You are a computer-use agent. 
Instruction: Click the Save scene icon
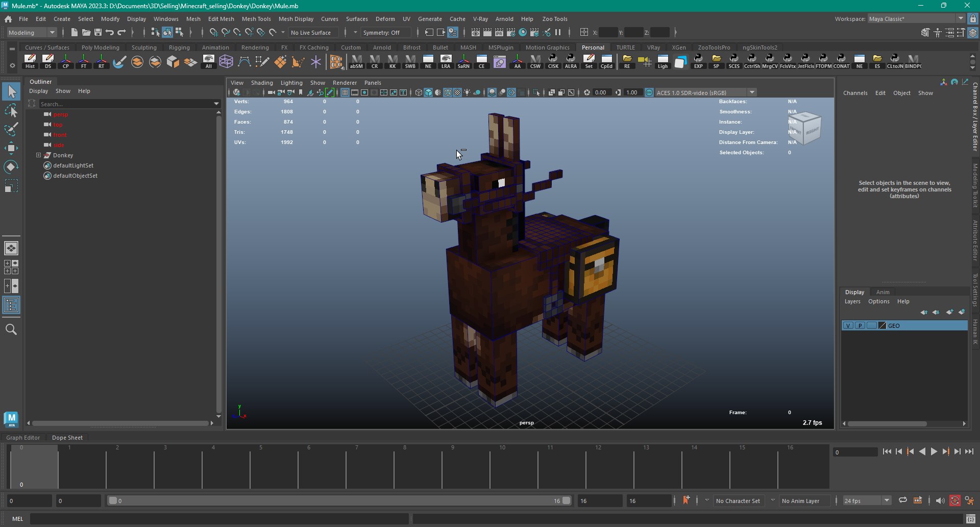(98, 32)
